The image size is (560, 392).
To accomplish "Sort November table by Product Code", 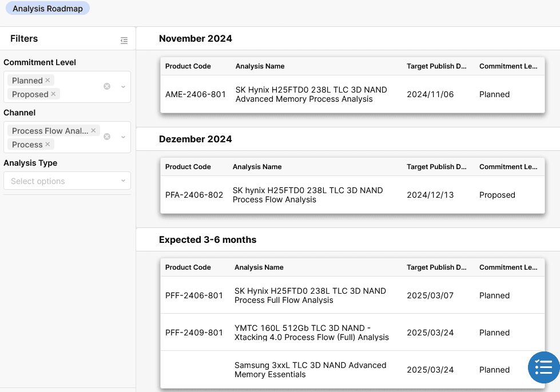I will (x=188, y=66).
